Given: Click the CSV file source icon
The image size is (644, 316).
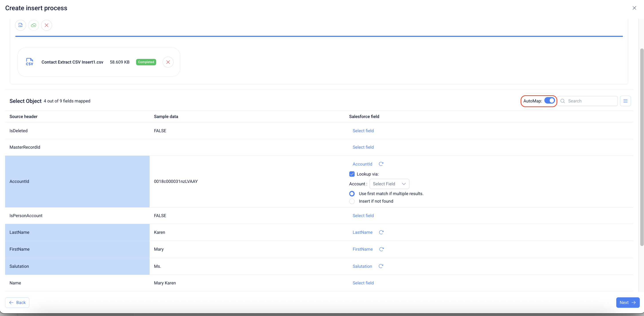Looking at the screenshot, I should pyautogui.click(x=20, y=25).
